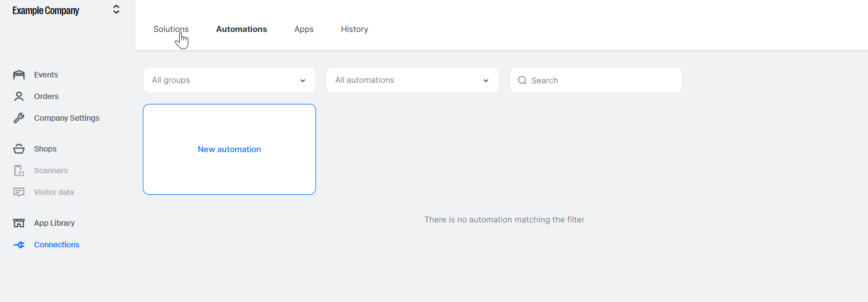The width and height of the screenshot is (868, 302).
Task: Switch to the Solutions tab
Action: click(171, 29)
